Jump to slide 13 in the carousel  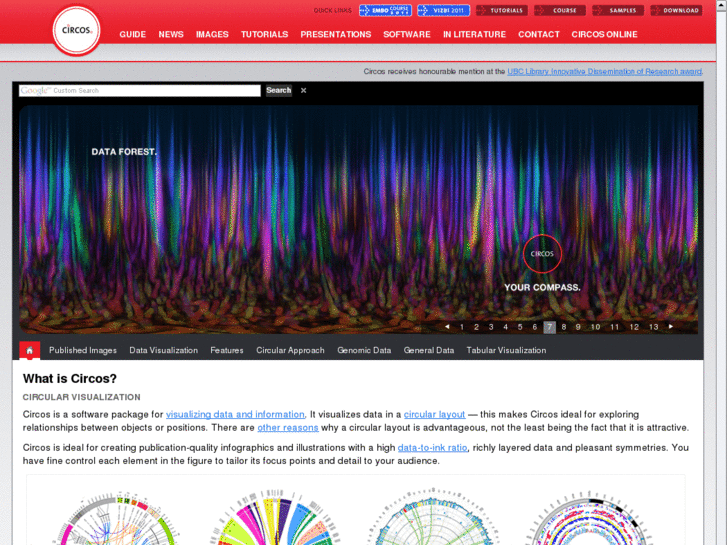[x=653, y=327]
